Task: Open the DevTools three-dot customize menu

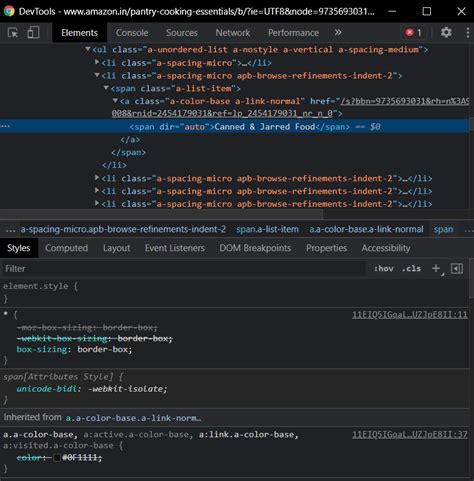Action: pyautogui.click(x=468, y=33)
